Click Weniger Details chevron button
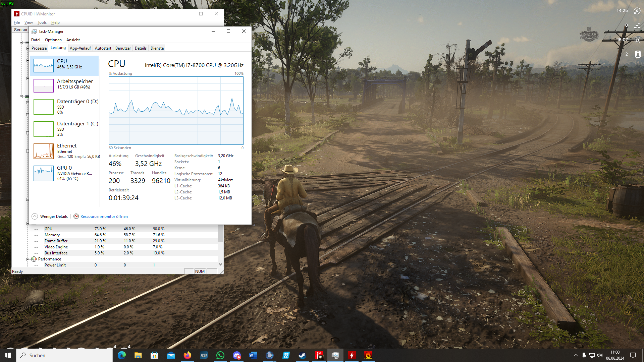Image resolution: width=644 pixels, height=362 pixels. (35, 216)
